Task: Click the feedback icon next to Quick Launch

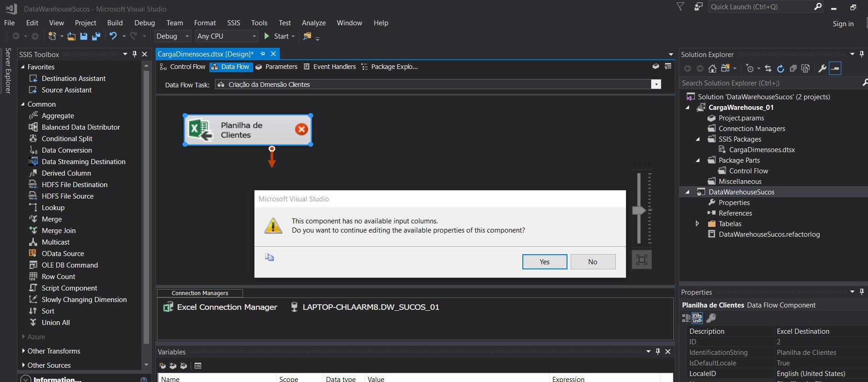Action: coord(699,6)
